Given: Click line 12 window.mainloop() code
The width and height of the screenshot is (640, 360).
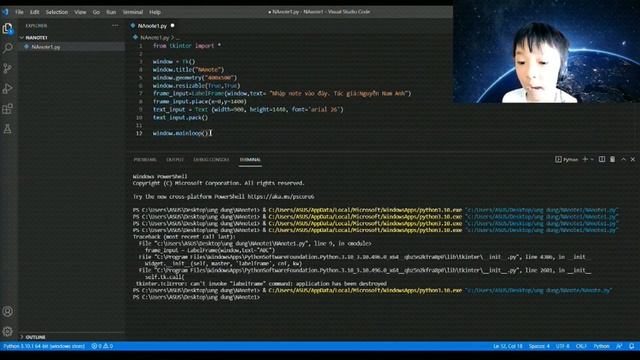Looking at the screenshot, I should pyautogui.click(x=180, y=133).
